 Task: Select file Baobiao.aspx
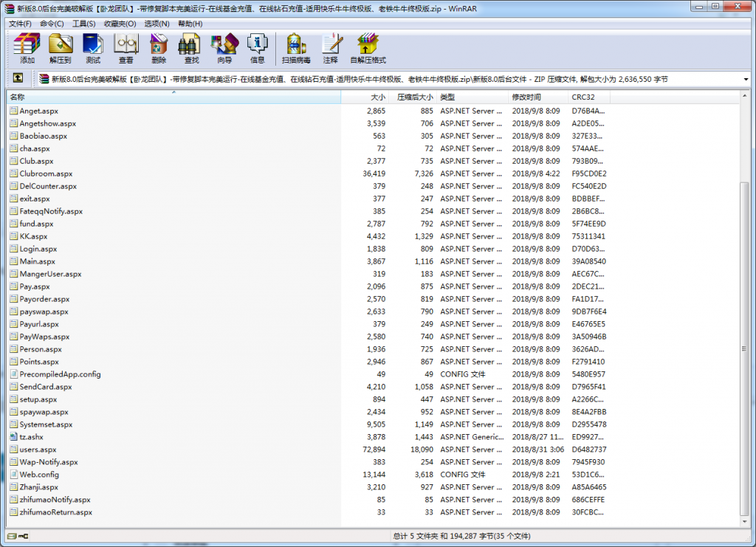(44, 136)
